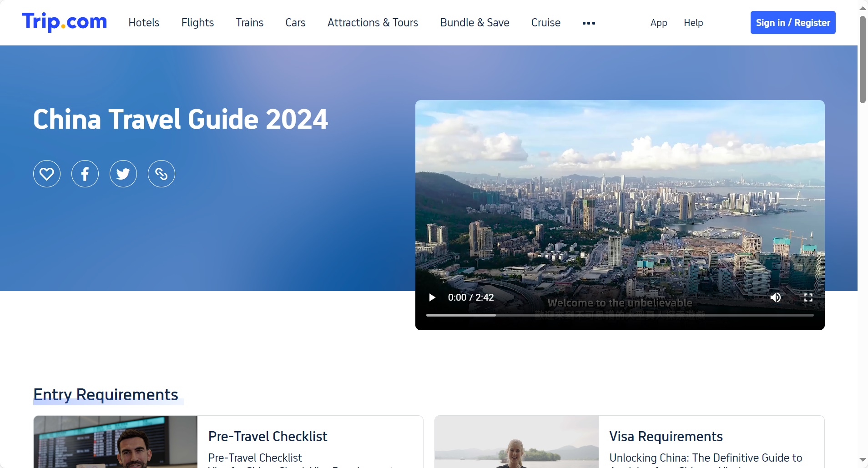Open the Help link
The width and height of the screenshot is (868, 468).
[693, 23]
